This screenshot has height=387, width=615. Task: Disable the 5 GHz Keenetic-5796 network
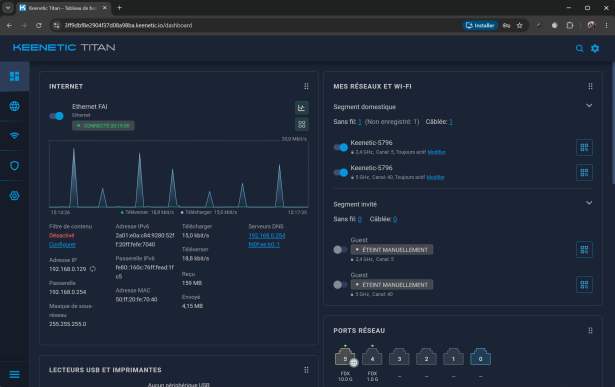point(340,173)
